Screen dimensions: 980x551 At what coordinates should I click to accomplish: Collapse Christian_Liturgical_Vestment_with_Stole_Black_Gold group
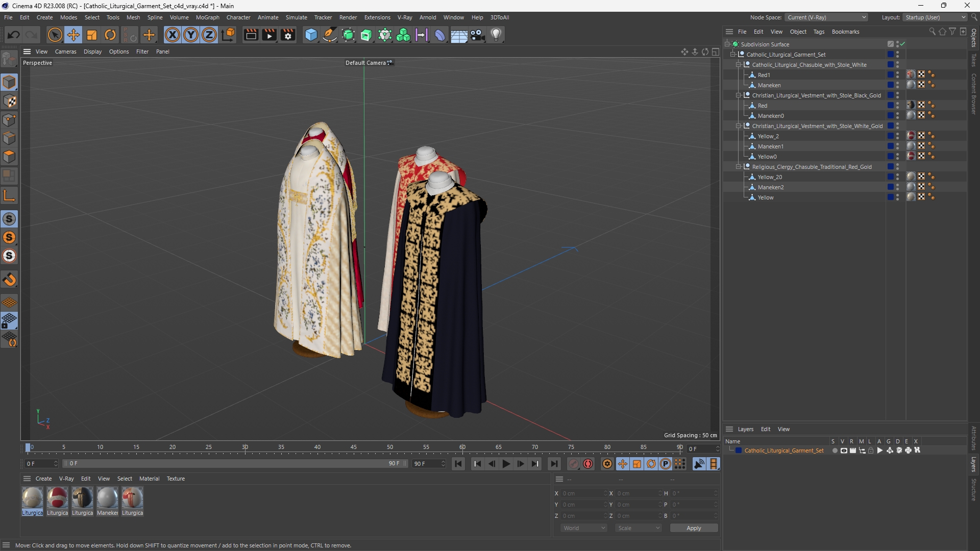click(739, 95)
